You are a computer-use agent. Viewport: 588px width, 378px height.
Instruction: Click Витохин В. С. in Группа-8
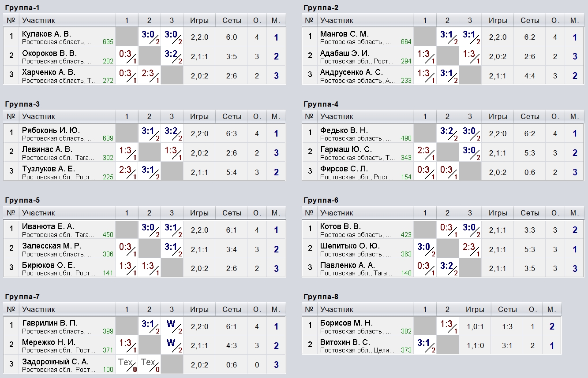point(345,342)
